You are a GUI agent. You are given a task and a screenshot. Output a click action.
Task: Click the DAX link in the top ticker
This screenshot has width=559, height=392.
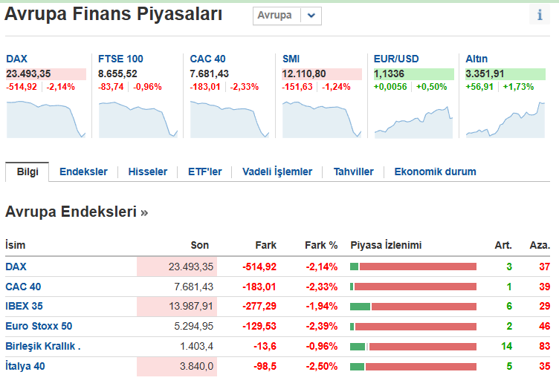click(16, 59)
